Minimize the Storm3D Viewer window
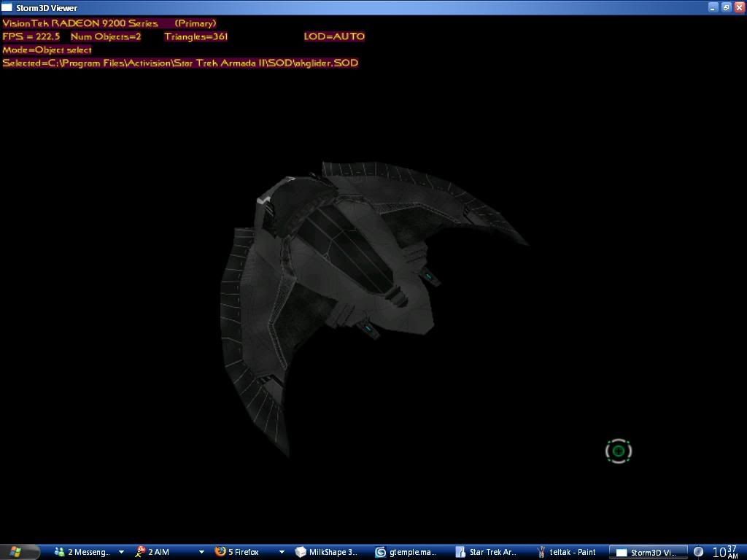 pos(713,7)
